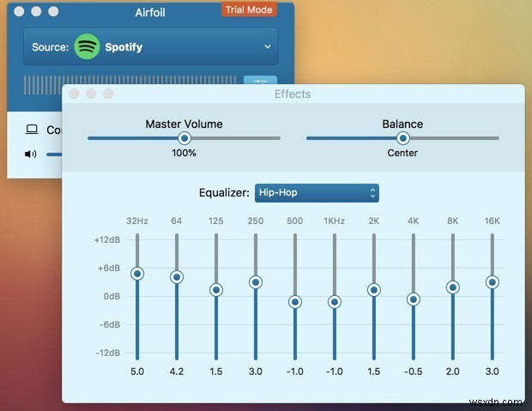Click the Center balance value label
532x411 pixels.
coord(402,153)
